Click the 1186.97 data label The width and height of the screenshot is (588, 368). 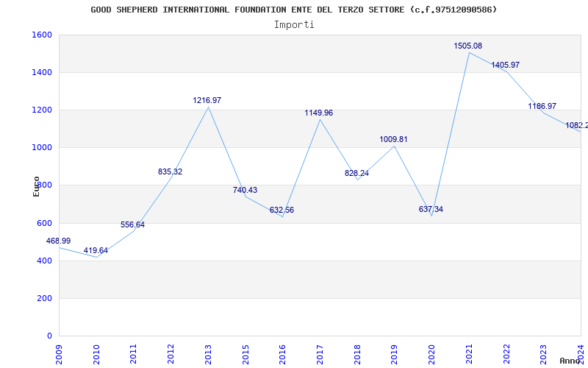click(542, 106)
